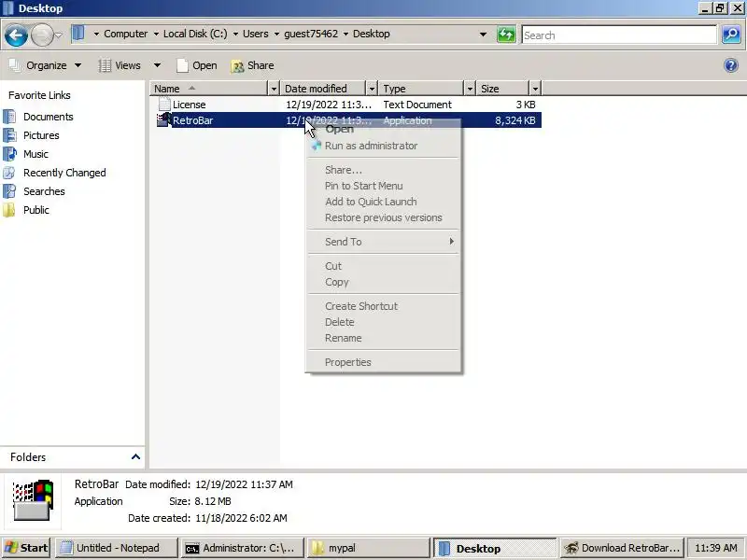The image size is (747, 560).
Task: Click the RetroBar preview thumbnail in details pane
Action: pyautogui.click(x=33, y=500)
